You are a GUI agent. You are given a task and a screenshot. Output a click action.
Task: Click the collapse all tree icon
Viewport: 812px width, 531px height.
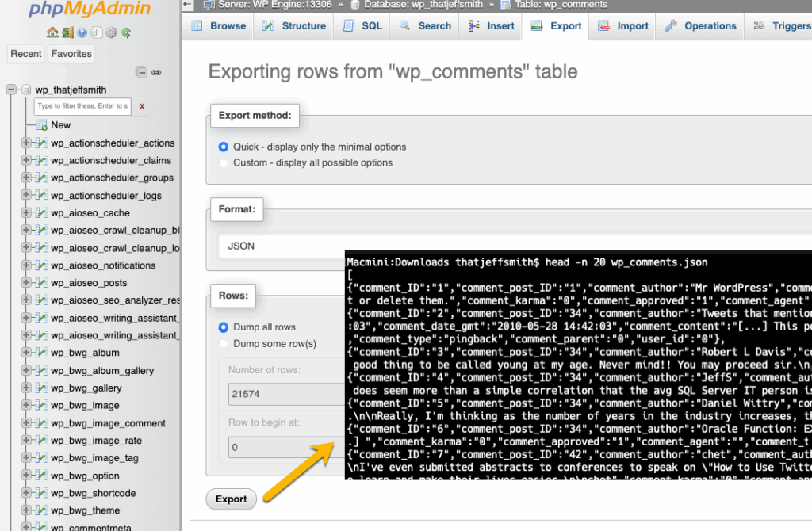tap(142, 72)
